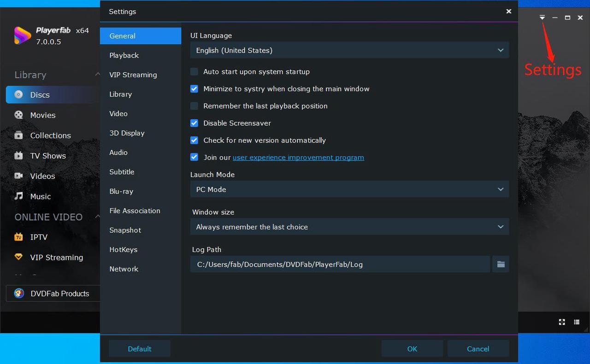This screenshot has height=364, width=590.
Task: Open the Music section icon
Action: click(x=18, y=196)
